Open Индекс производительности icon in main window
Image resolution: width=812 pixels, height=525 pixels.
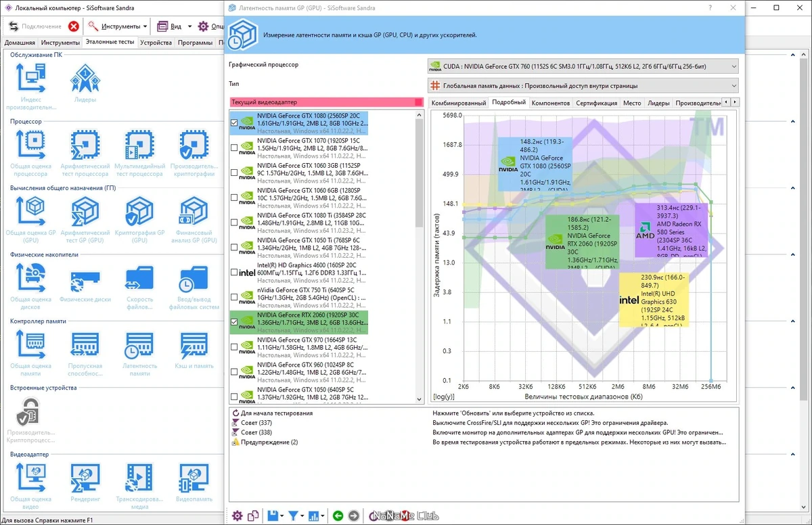(30, 87)
